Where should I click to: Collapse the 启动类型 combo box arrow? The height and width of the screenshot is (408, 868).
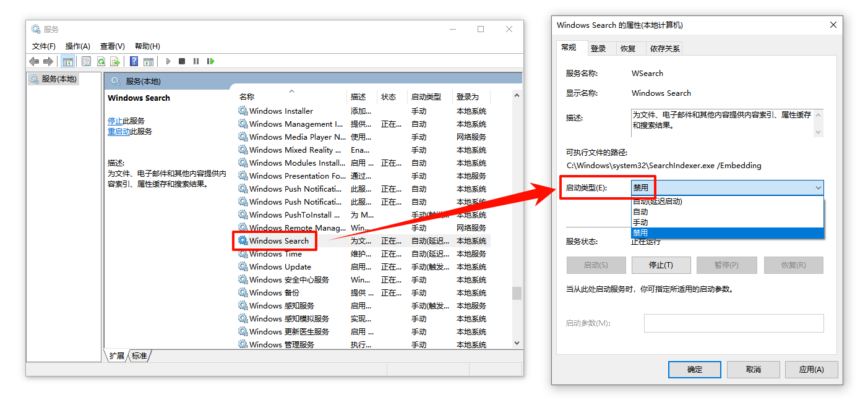(x=818, y=188)
